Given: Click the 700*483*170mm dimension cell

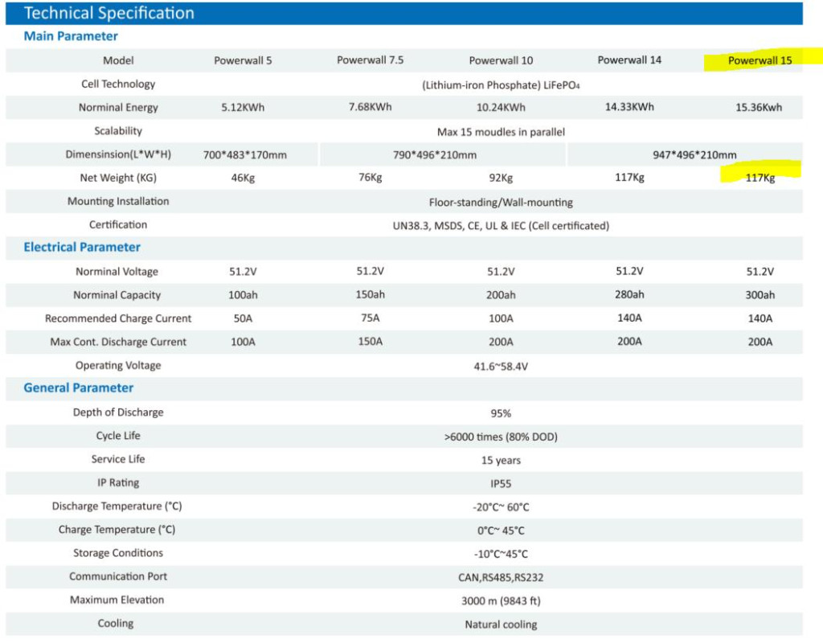Looking at the screenshot, I should tap(245, 155).
